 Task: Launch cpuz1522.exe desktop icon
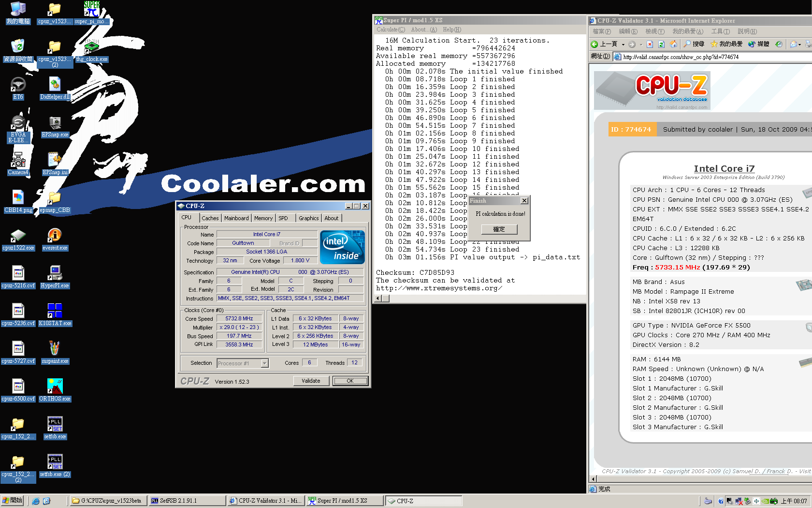(18, 239)
